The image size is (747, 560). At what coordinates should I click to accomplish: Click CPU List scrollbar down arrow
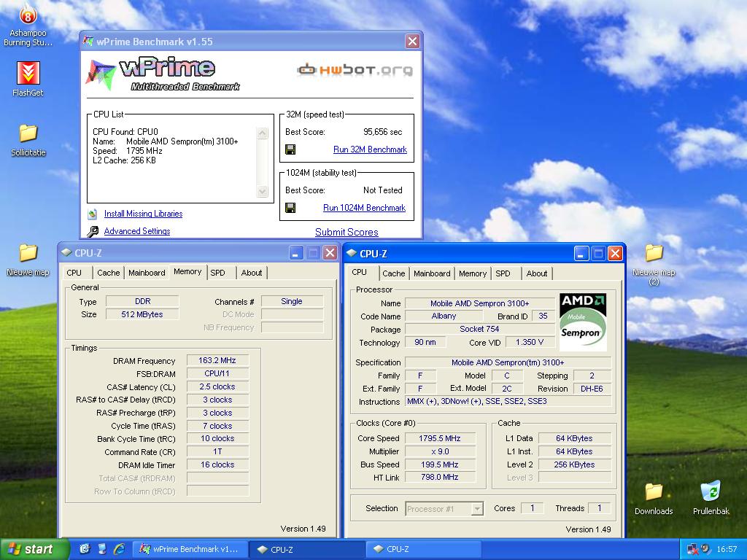pyautogui.click(x=262, y=191)
